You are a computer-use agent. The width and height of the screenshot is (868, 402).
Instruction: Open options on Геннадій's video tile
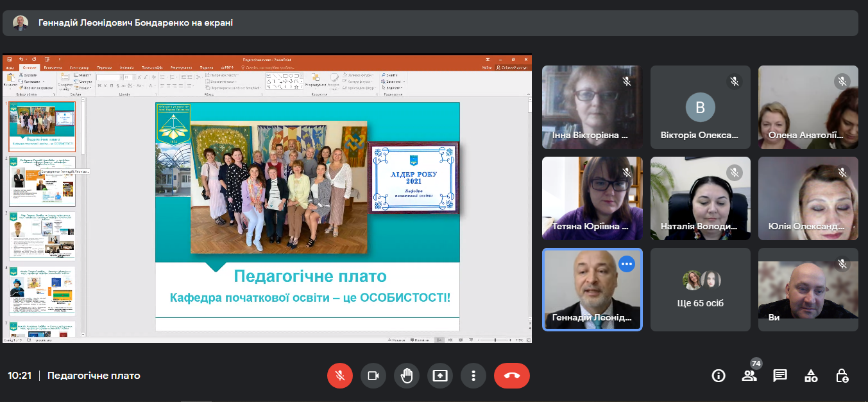(x=626, y=264)
